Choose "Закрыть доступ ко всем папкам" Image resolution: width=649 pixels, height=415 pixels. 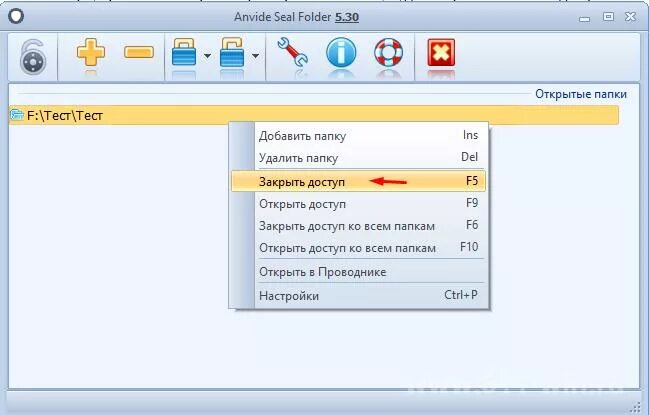tap(358, 226)
